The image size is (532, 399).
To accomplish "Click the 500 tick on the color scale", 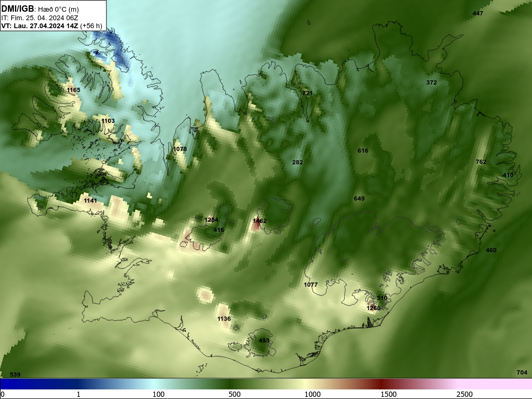I will [235, 394].
